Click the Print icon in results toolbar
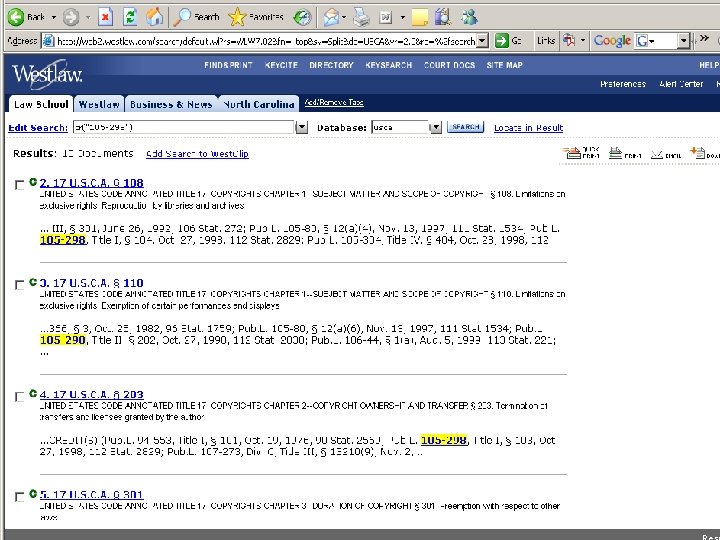 tap(625, 153)
